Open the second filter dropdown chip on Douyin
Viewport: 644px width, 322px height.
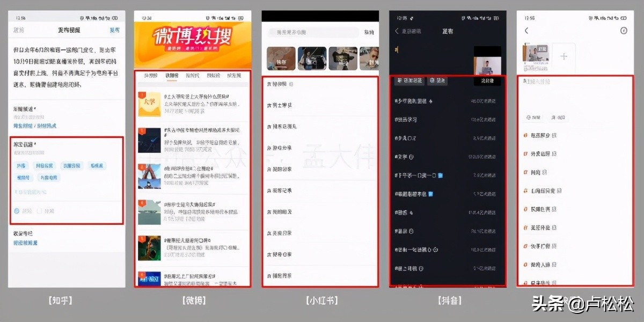[438, 81]
